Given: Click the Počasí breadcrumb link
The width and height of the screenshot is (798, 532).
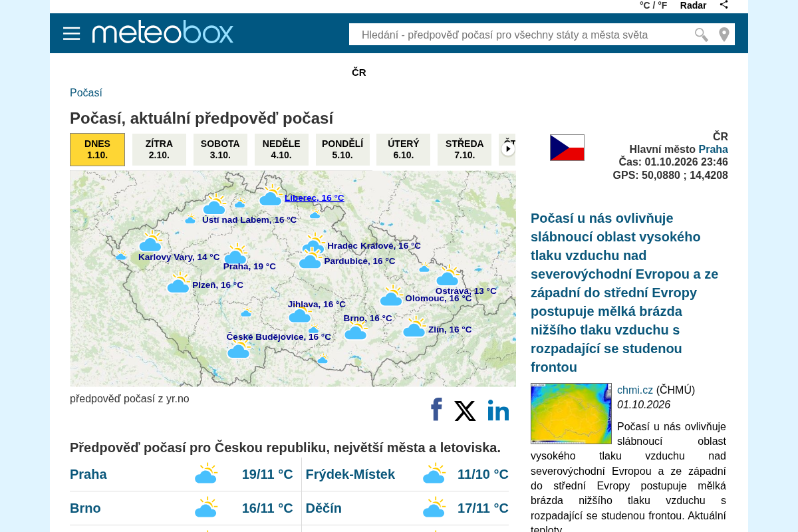Looking at the screenshot, I should tap(86, 93).
